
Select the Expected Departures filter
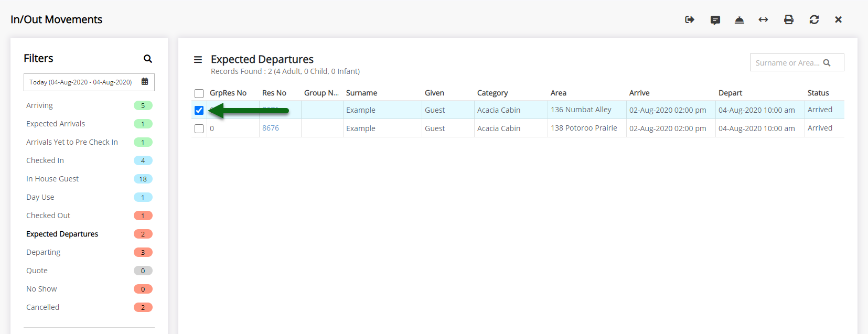(62, 234)
